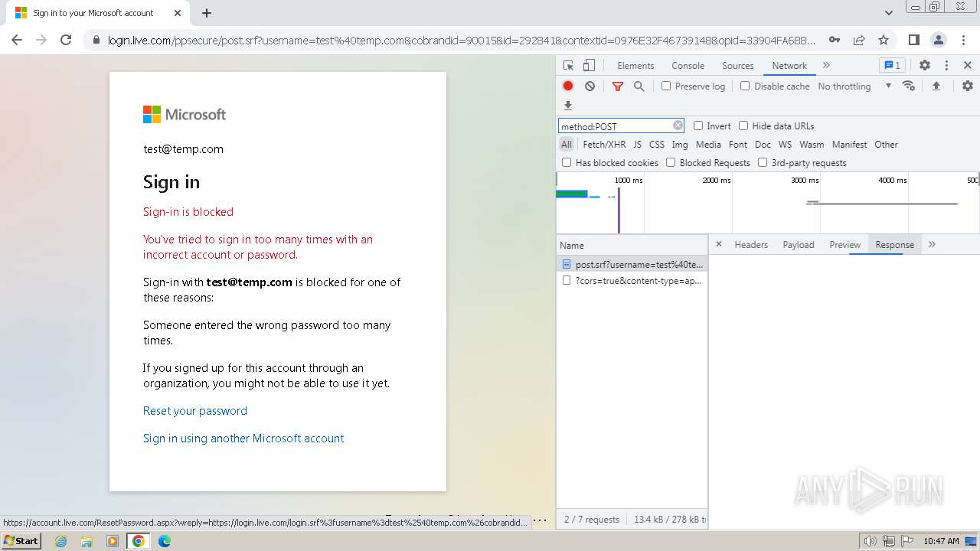980x551 pixels.
Task: Open Internet Explorer from taskbar
Action: coord(61,541)
